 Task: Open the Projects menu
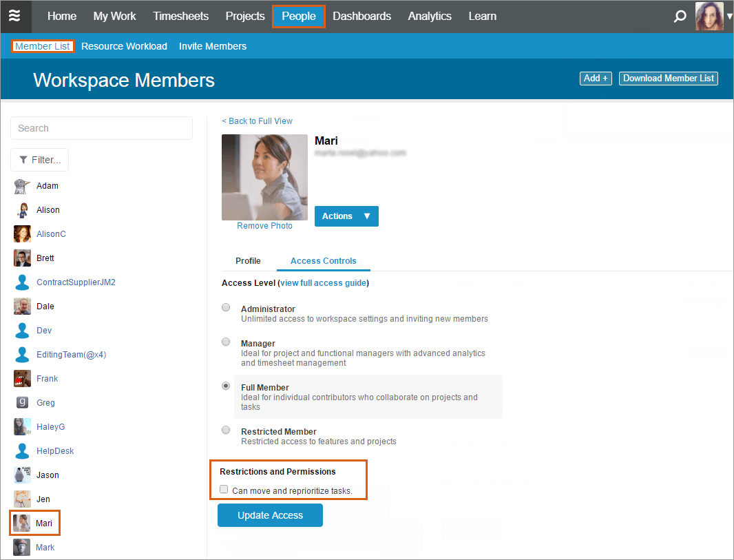point(245,17)
